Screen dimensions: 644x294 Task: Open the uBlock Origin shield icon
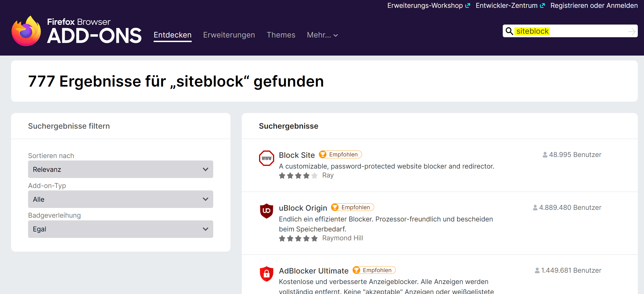tap(266, 211)
